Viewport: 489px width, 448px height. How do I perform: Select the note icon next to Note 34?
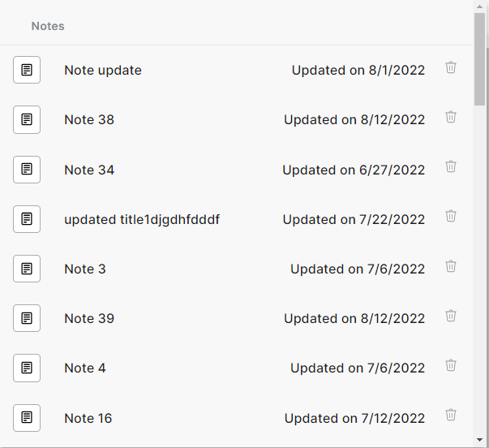tap(27, 170)
